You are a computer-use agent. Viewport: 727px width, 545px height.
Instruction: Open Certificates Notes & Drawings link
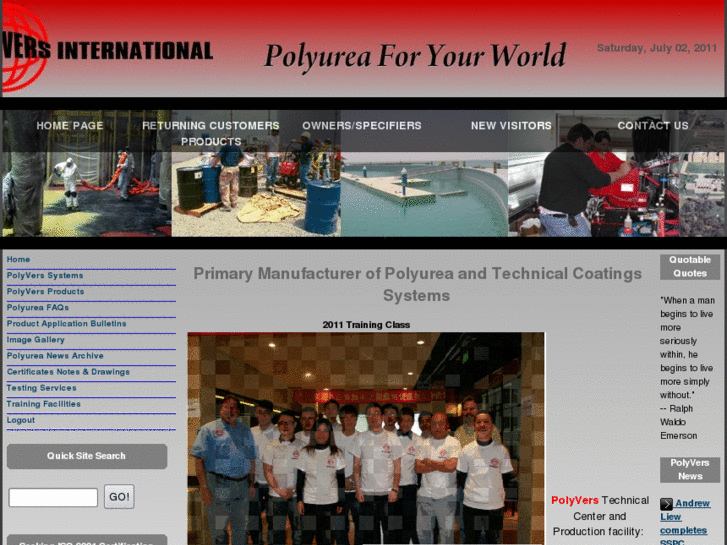pyautogui.click(x=68, y=372)
